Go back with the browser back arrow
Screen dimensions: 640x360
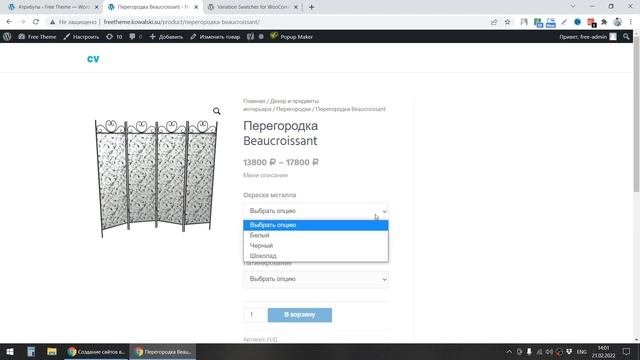click(9, 22)
